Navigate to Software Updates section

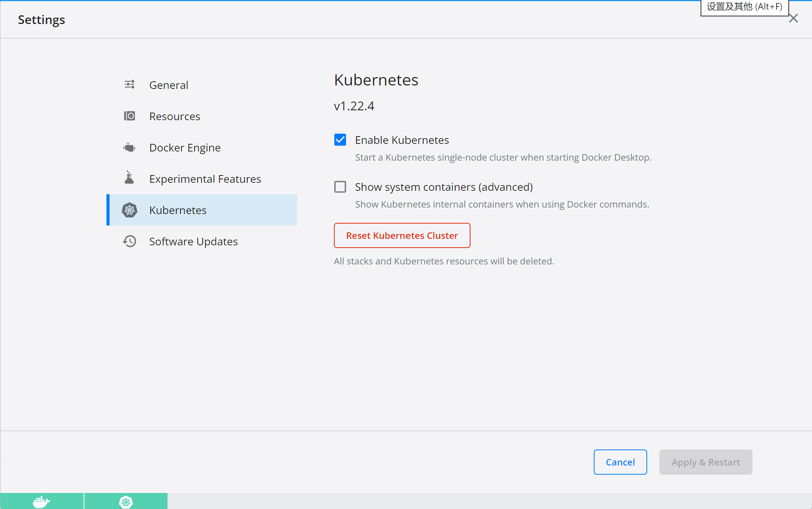[x=193, y=240]
